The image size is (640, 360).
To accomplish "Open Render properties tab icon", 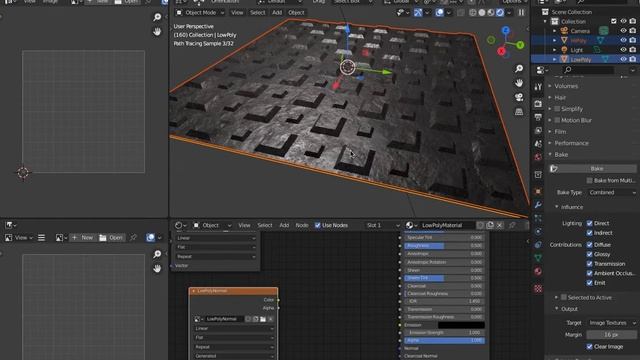I will (538, 104).
